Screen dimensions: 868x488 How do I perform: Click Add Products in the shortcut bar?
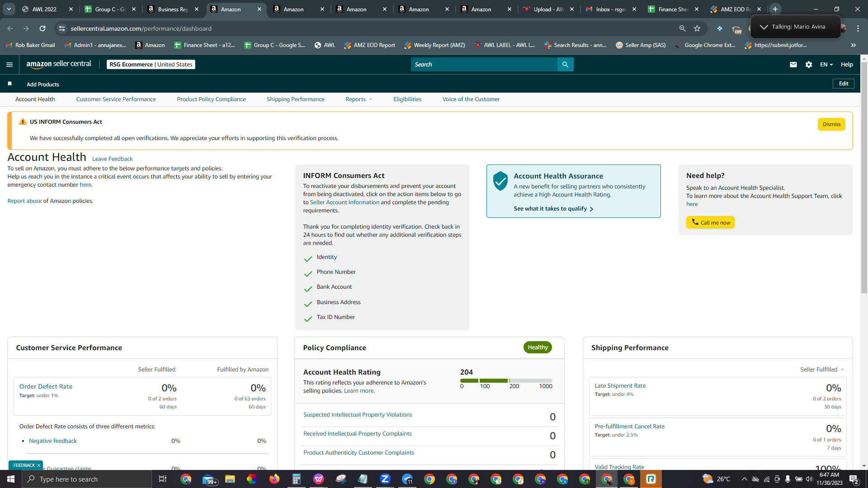(x=43, y=84)
